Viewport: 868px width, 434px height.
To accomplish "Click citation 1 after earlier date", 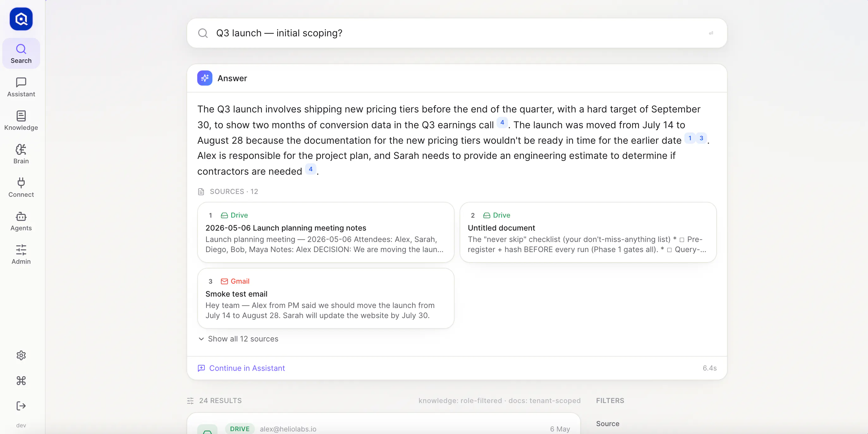I will [690, 138].
